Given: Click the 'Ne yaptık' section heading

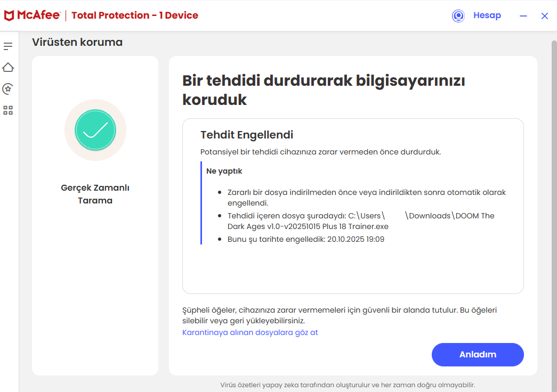Looking at the screenshot, I should (224, 171).
